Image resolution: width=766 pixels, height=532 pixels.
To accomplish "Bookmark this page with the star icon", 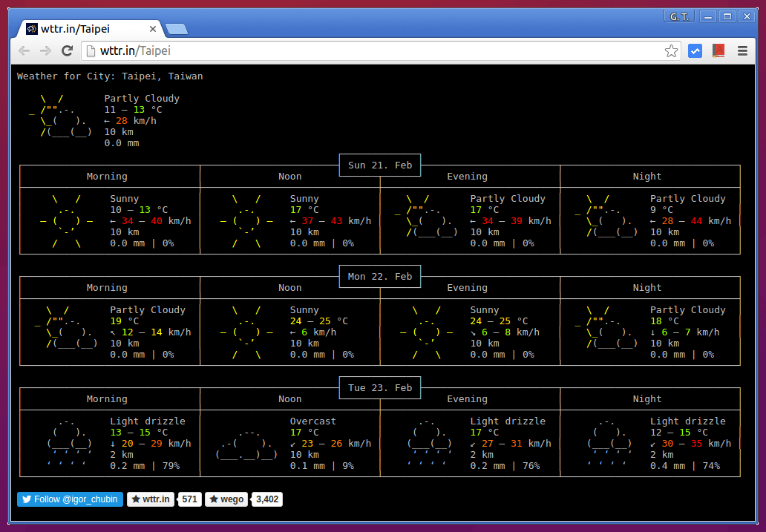I will tap(671, 50).
